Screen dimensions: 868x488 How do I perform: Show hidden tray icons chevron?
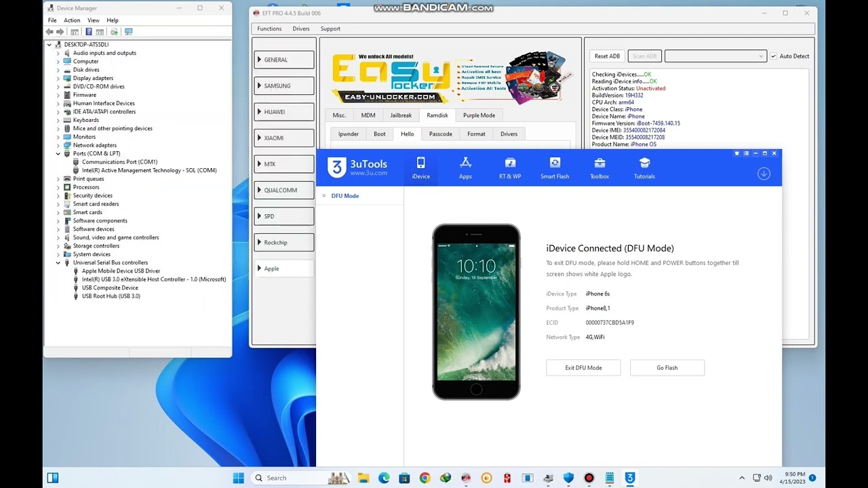point(742,478)
